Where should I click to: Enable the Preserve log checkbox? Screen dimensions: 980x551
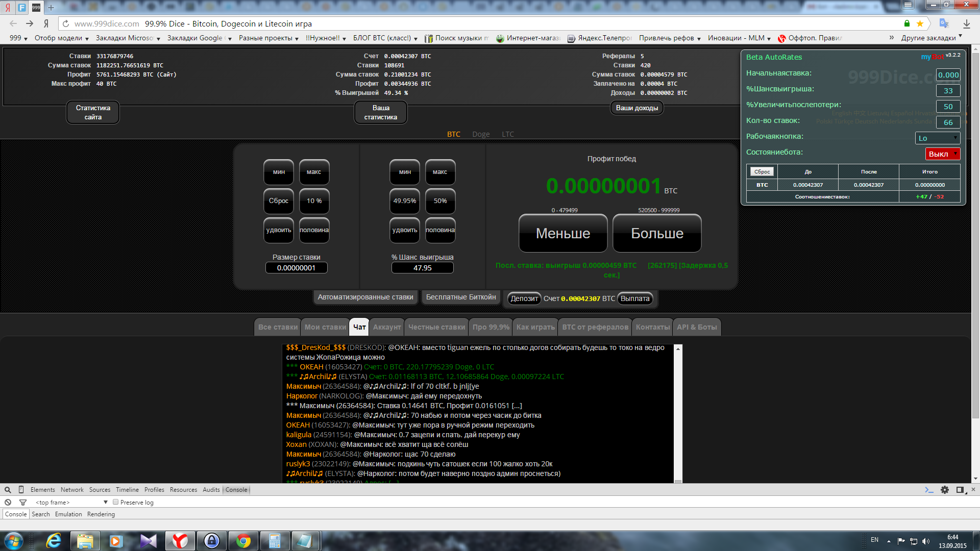pyautogui.click(x=116, y=502)
